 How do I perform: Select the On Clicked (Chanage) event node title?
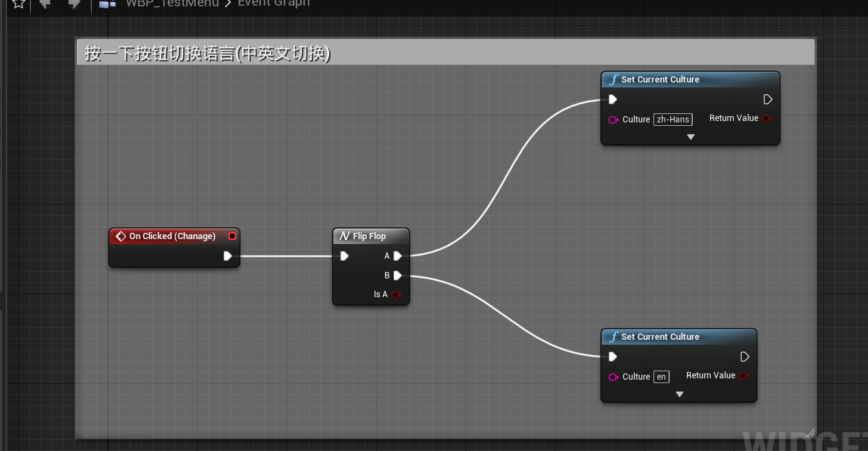click(x=172, y=236)
